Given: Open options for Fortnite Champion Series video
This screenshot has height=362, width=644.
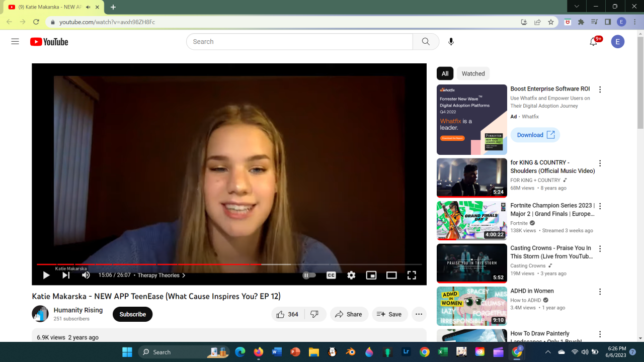Looking at the screenshot, I should pos(600,206).
